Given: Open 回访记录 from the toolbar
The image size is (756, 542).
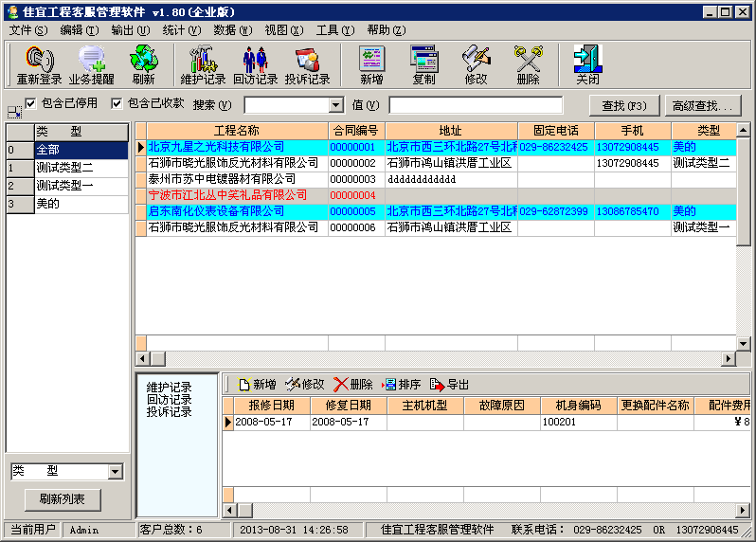Looking at the screenshot, I should [255, 65].
